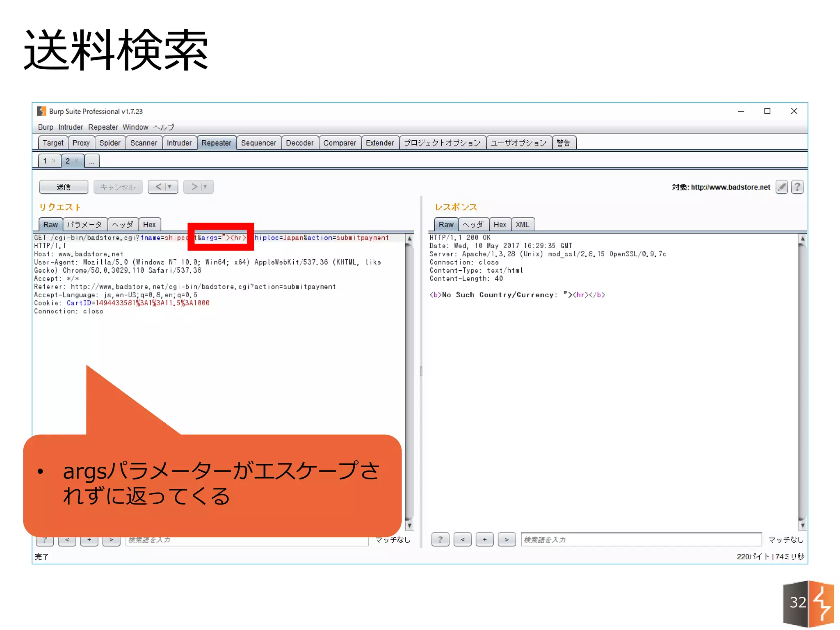Click response pane scrollbar down arrow
The width and height of the screenshot is (840, 630).
pyautogui.click(x=803, y=525)
